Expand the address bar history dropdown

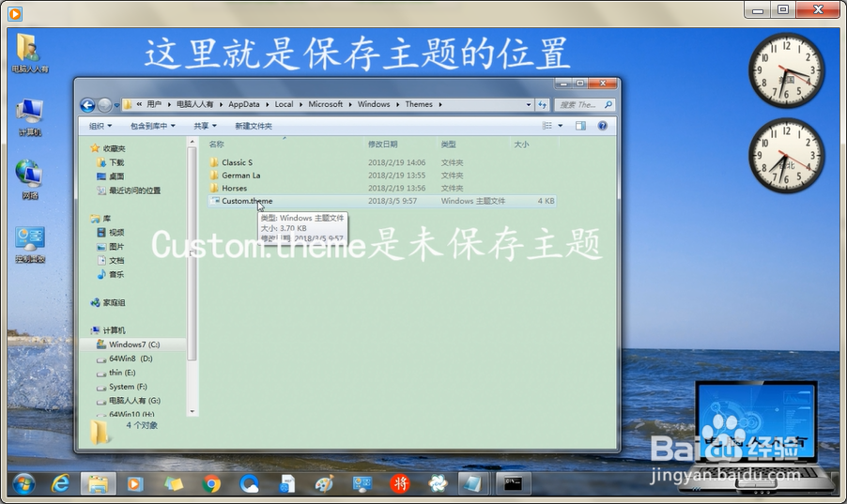[x=529, y=105]
